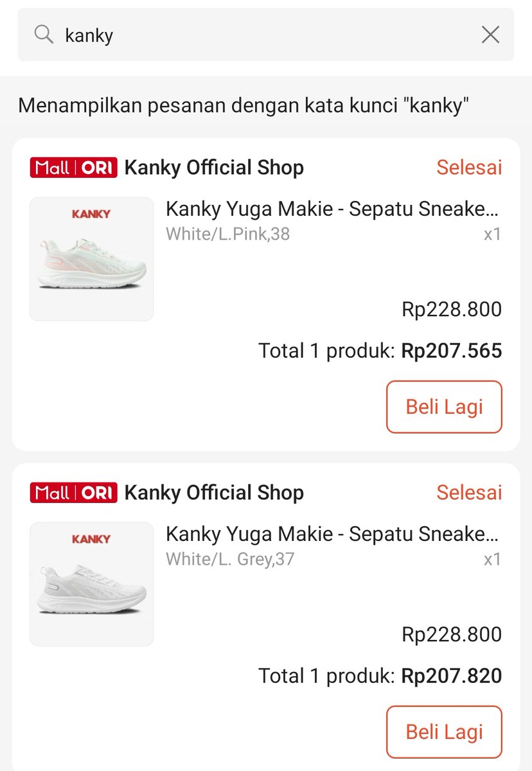Viewport: 532px width, 771px height.
Task: Tap the total Rp207.565 of first order
Action: 452,351
